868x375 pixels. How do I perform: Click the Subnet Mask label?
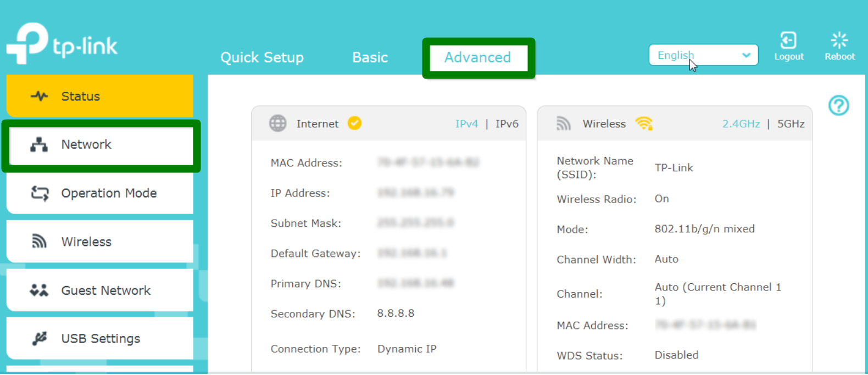click(305, 223)
